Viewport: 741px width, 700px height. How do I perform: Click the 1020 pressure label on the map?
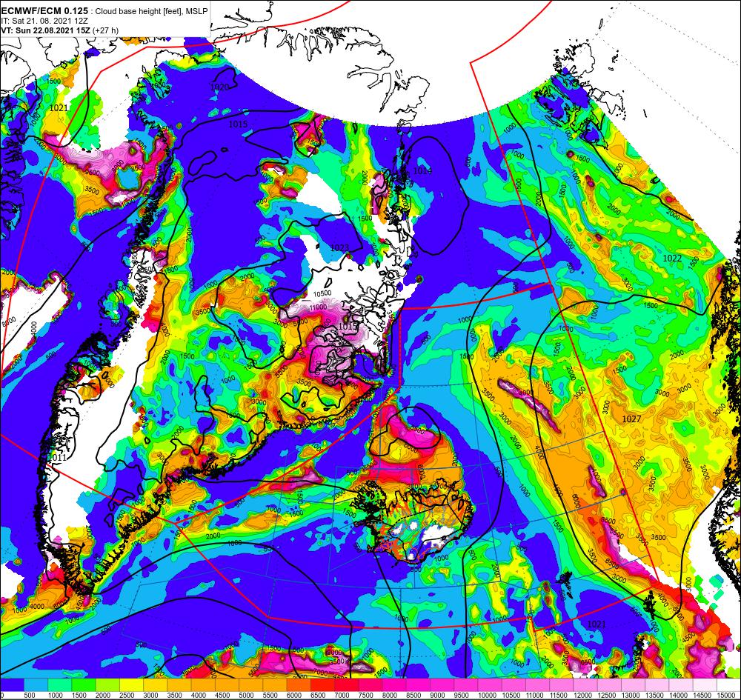pyautogui.click(x=220, y=87)
